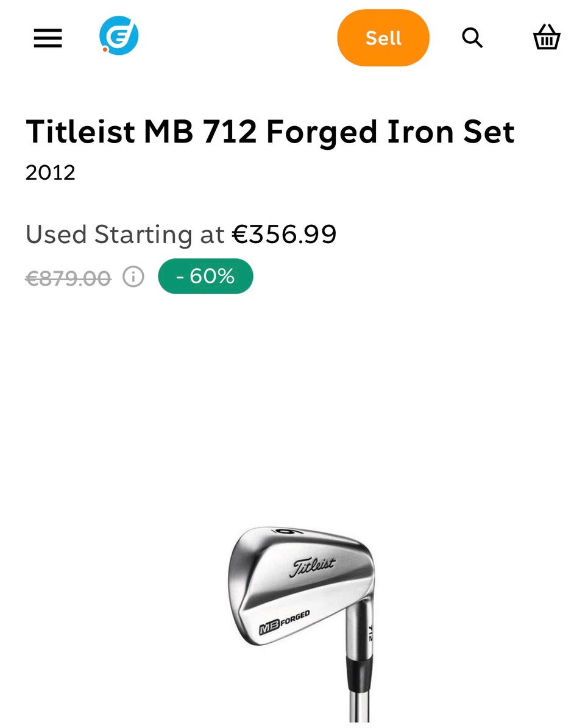Show original price info tooltip
This screenshot has width=585, height=728.
click(x=133, y=277)
